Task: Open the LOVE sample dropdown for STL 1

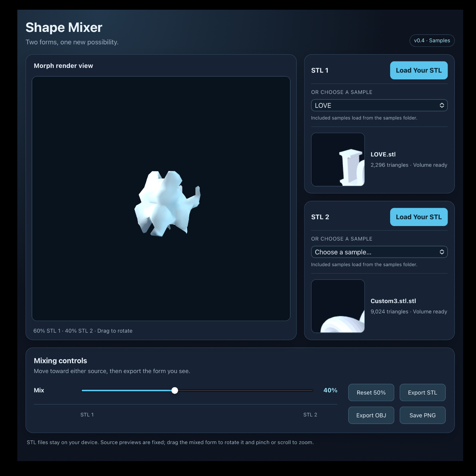Action: point(379,105)
